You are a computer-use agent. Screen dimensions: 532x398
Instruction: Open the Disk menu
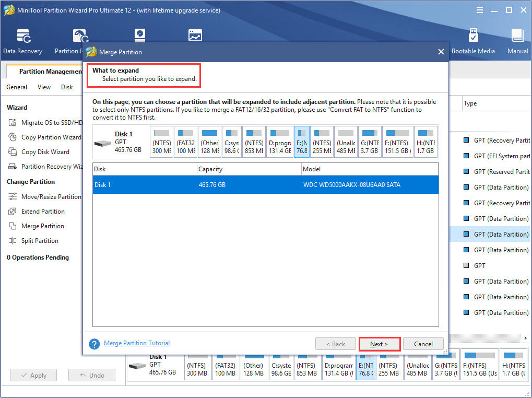[x=67, y=87]
